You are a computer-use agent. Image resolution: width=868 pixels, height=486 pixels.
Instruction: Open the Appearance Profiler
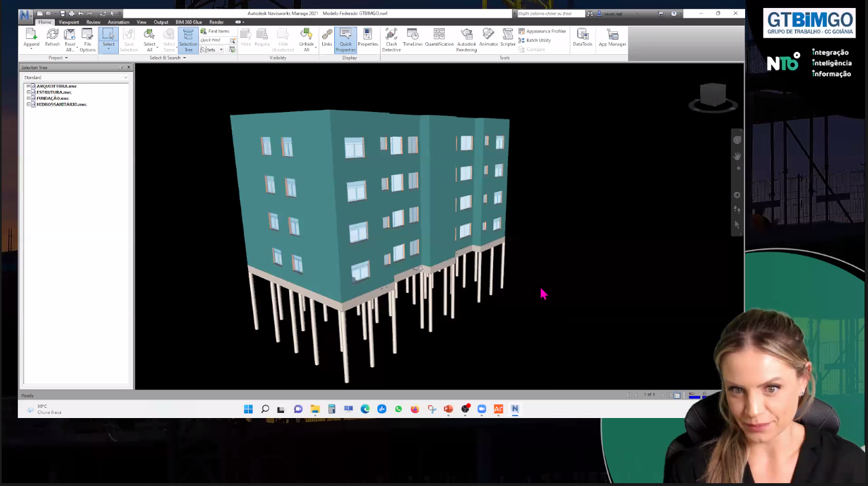542,31
